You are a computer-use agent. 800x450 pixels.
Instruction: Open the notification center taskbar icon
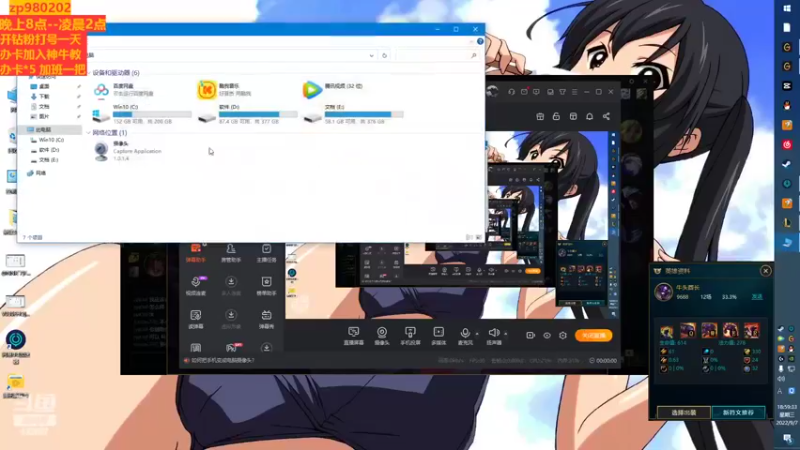tap(787, 439)
